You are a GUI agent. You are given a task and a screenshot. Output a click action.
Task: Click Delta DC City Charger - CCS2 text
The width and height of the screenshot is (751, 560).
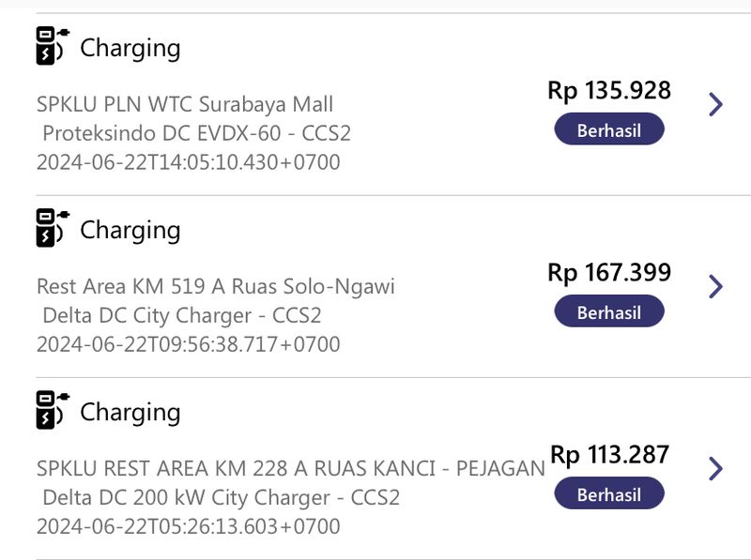coord(181,315)
